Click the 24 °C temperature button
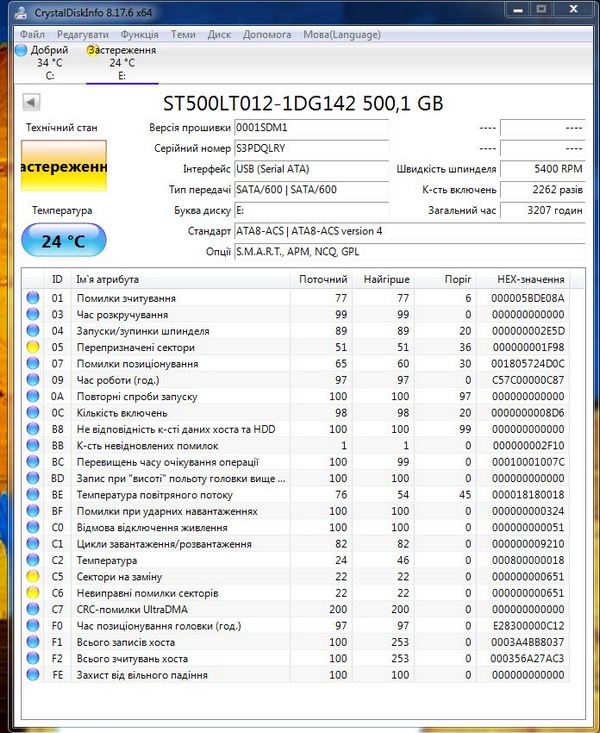This screenshot has height=733, width=600. click(63, 241)
